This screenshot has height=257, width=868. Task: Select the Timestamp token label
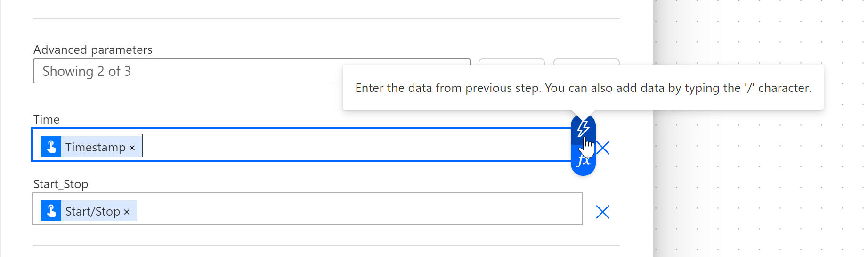[x=95, y=147]
